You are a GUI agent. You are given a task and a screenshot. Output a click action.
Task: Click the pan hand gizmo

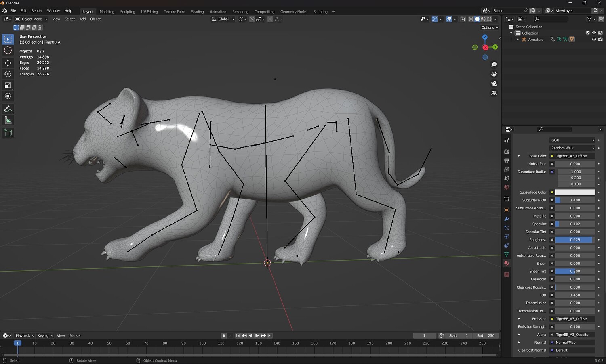[494, 74]
